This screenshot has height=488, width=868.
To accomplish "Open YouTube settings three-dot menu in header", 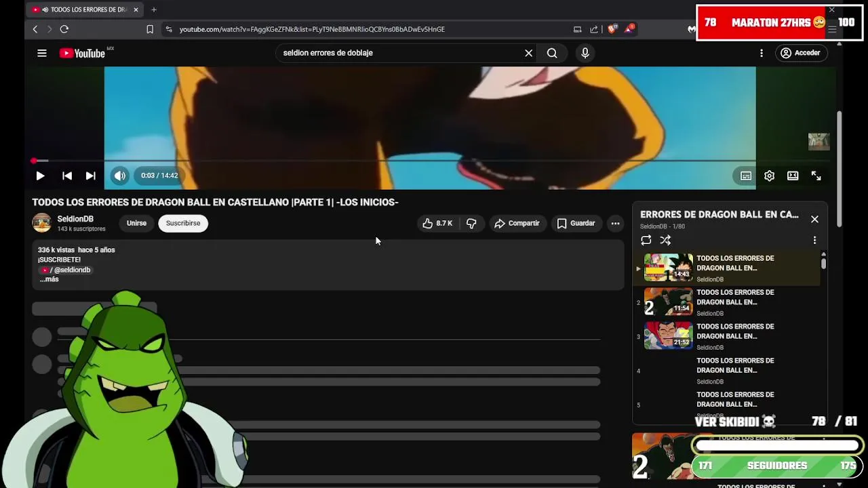I will pos(762,53).
